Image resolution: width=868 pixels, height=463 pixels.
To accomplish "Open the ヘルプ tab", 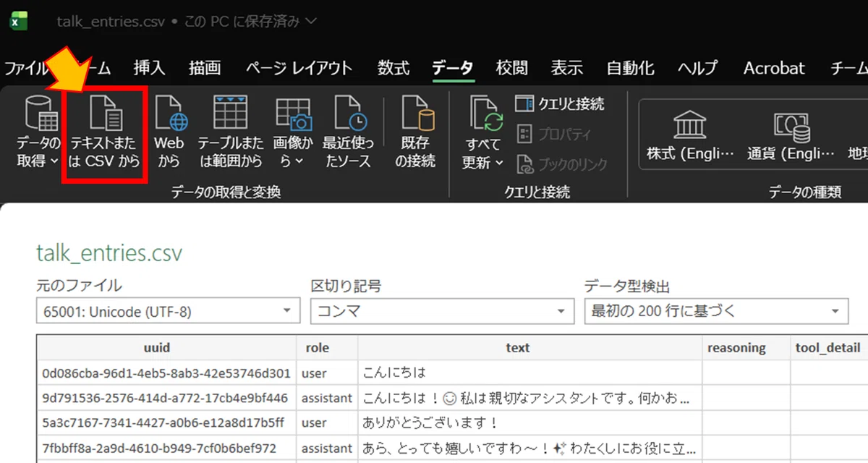I will coord(698,68).
